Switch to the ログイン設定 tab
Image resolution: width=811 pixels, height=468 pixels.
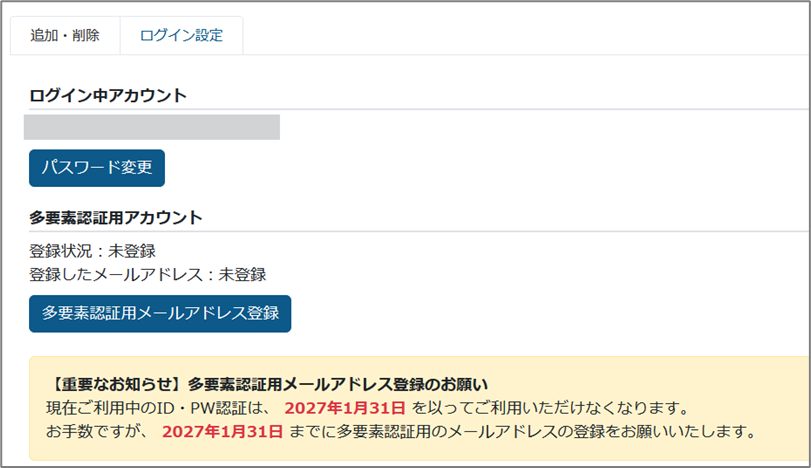(181, 35)
